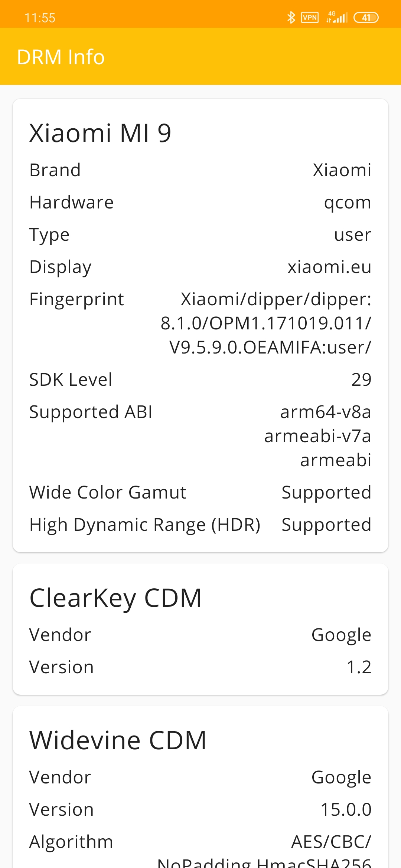The image size is (401, 868).
Task: Tap the SDK Level value 29
Action: 362,379
